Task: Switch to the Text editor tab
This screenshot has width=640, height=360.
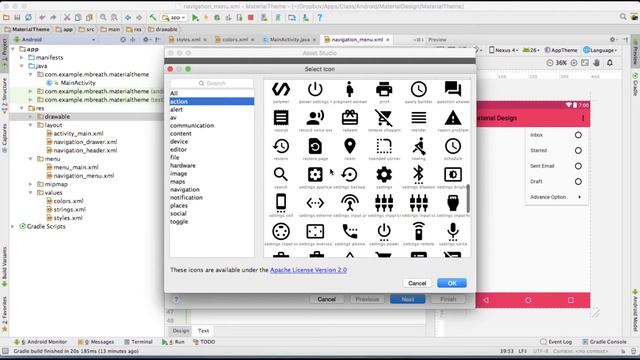Action: pos(203,331)
